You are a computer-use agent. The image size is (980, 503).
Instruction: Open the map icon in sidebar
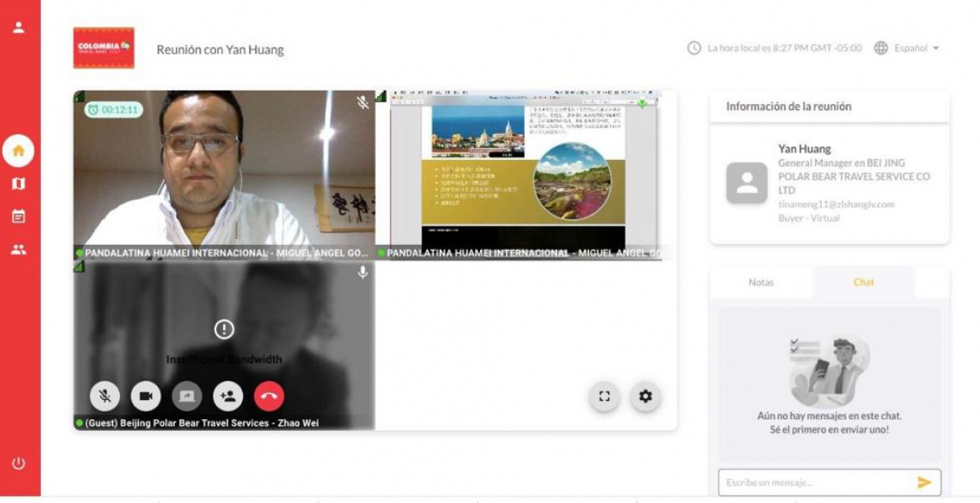tap(18, 184)
